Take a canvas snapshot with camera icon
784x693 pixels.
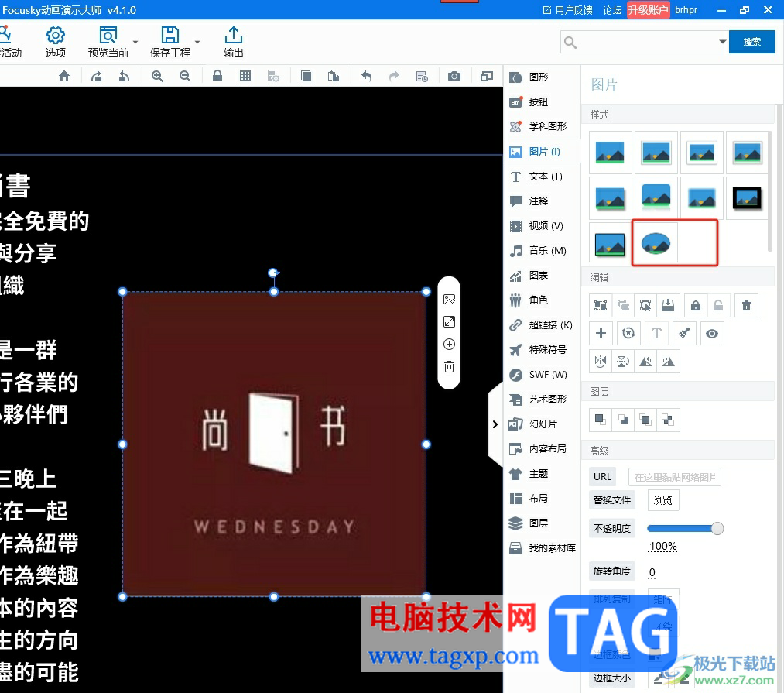tap(454, 76)
